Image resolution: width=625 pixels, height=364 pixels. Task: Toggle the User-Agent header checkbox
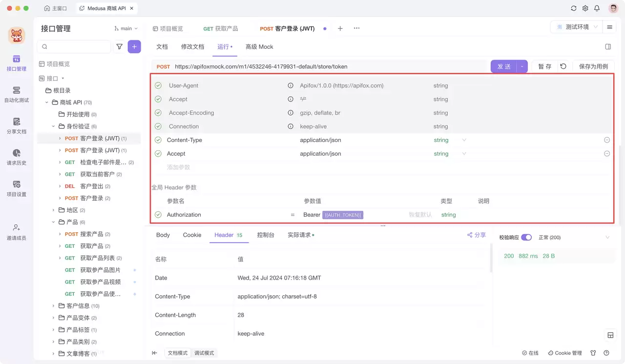coord(158,85)
